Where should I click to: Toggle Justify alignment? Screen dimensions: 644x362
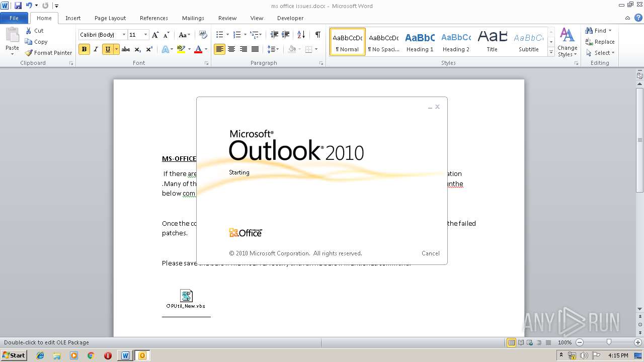coord(255,49)
